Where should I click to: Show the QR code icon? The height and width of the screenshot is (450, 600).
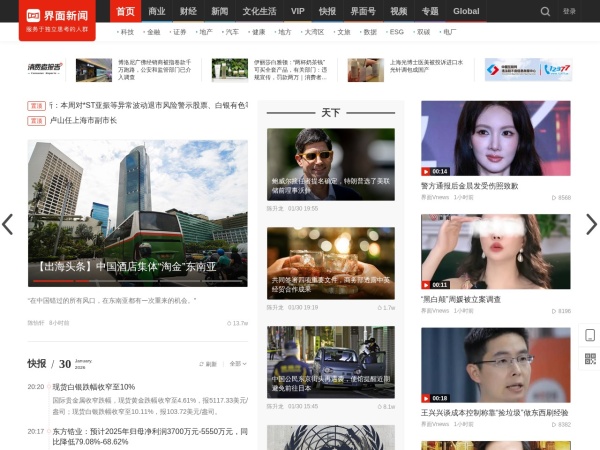tap(590, 358)
